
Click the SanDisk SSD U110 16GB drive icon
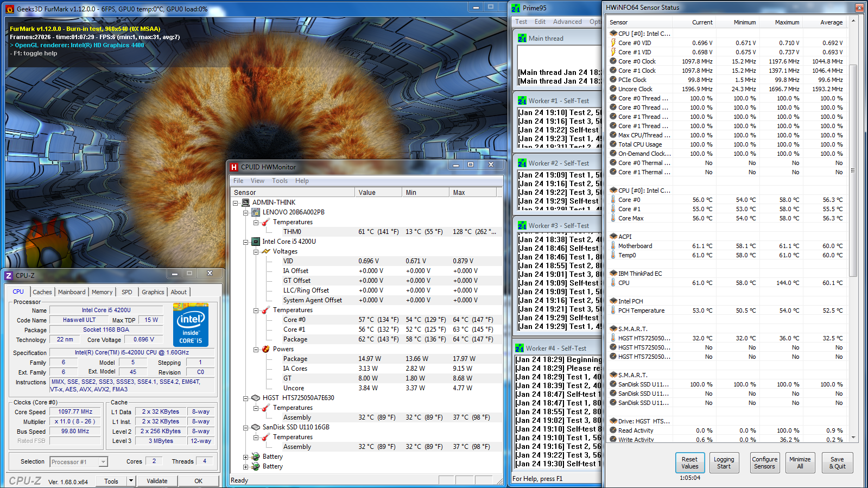(x=256, y=427)
